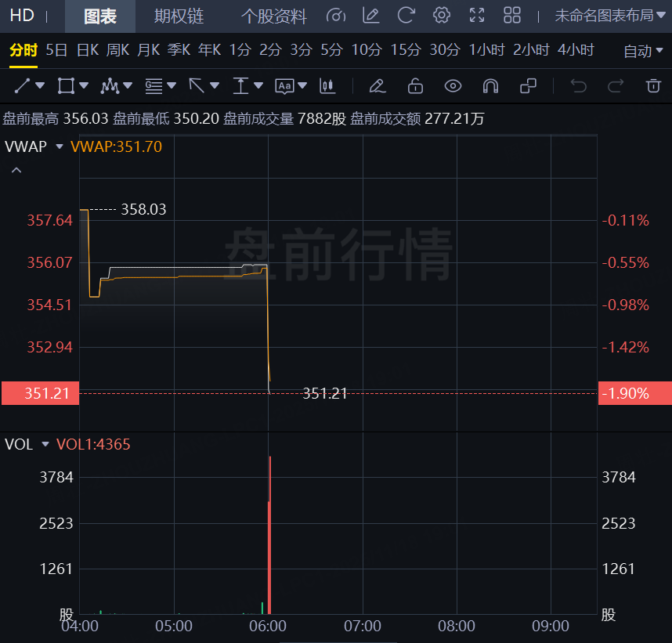Click the 351.21 current price label
Screen dimensions: 672x643
click(x=40, y=393)
